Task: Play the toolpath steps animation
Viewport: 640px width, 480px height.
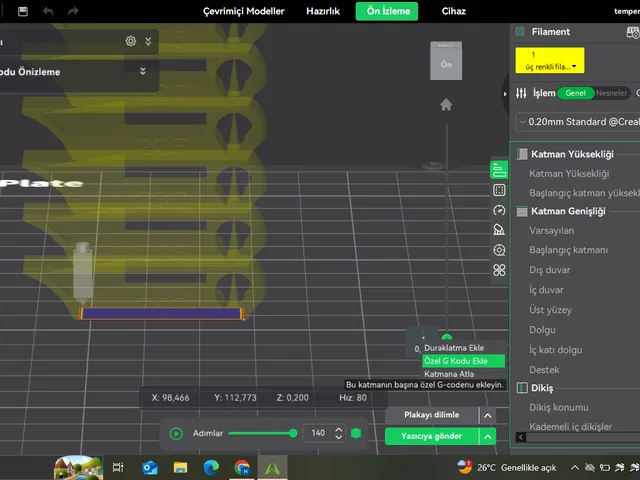Action: pyautogui.click(x=176, y=433)
